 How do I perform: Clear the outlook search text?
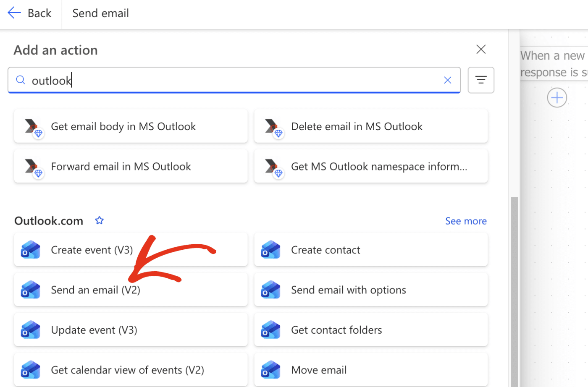click(448, 80)
